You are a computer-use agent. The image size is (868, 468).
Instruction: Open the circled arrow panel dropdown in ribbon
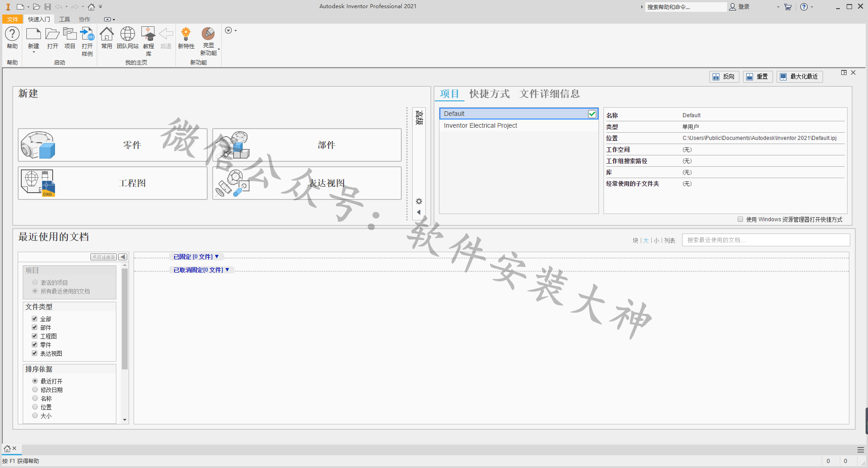(230, 30)
